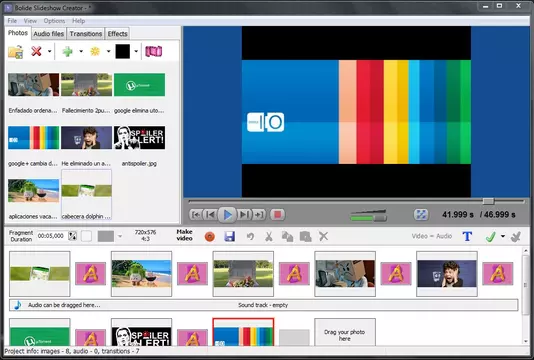Viewport: 534px width, 360px height.
Task: Open the Options menu
Action: [54, 21]
